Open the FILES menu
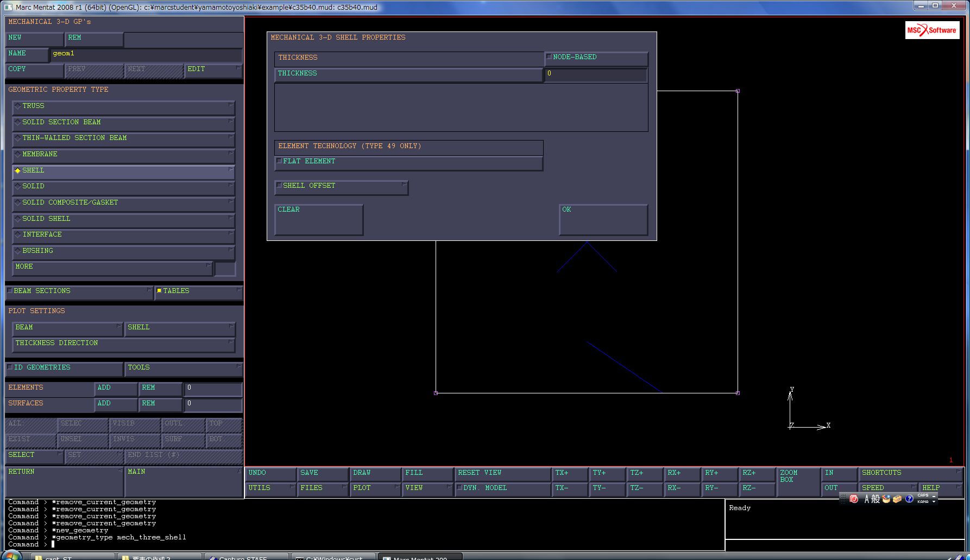This screenshot has width=970, height=560. tap(323, 489)
